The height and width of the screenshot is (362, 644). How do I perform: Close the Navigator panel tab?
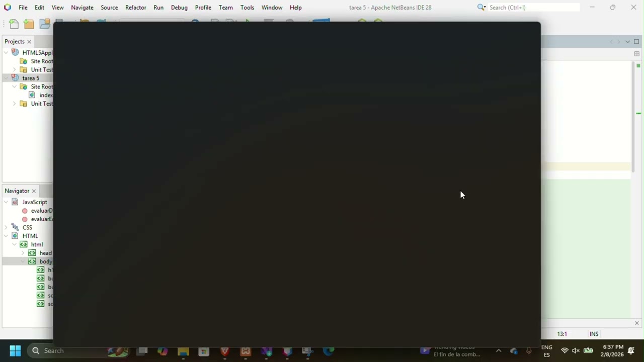(x=34, y=191)
